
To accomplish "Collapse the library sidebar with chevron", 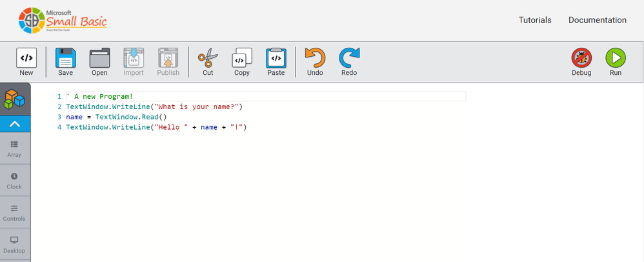I will pos(15,124).
